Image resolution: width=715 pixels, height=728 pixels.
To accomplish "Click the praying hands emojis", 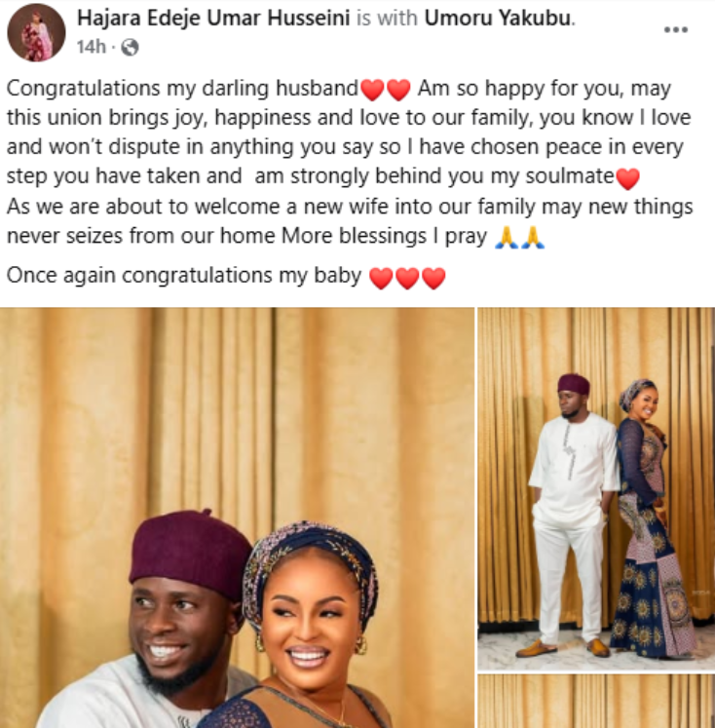I will tap(519, 237).
